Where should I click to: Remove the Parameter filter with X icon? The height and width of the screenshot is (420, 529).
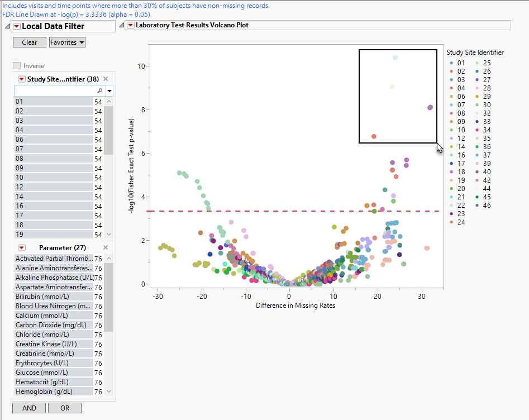click(x=106, y=247)
